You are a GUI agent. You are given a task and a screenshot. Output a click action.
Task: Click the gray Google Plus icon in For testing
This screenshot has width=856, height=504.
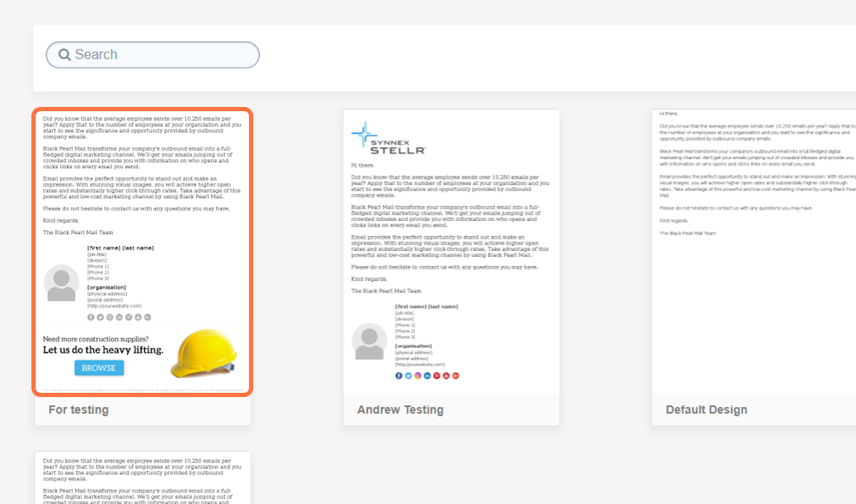point(148,317)
